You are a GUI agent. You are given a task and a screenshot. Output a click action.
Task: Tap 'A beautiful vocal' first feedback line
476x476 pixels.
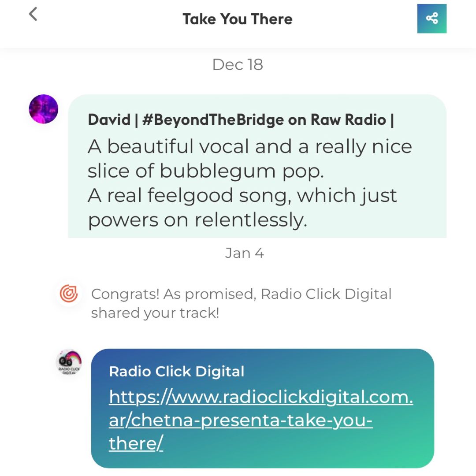pyautogui.click(x=250, y=147)
